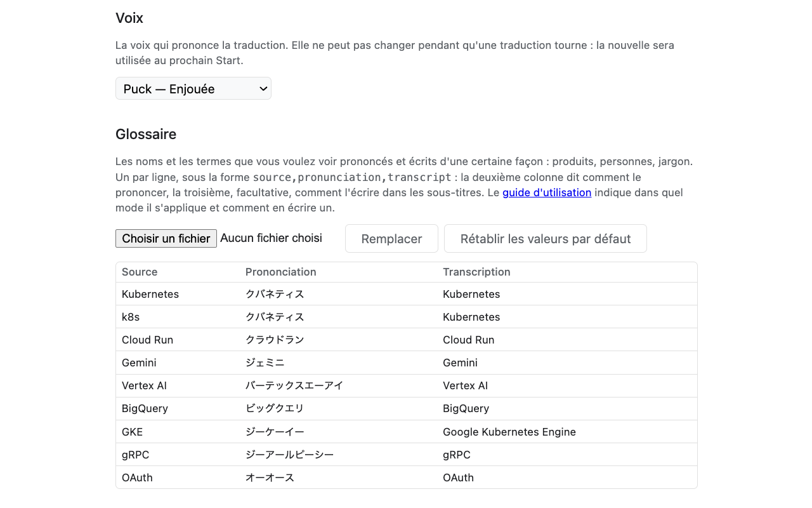Select the Kubernetes source cell

click(x=150, y=294)
